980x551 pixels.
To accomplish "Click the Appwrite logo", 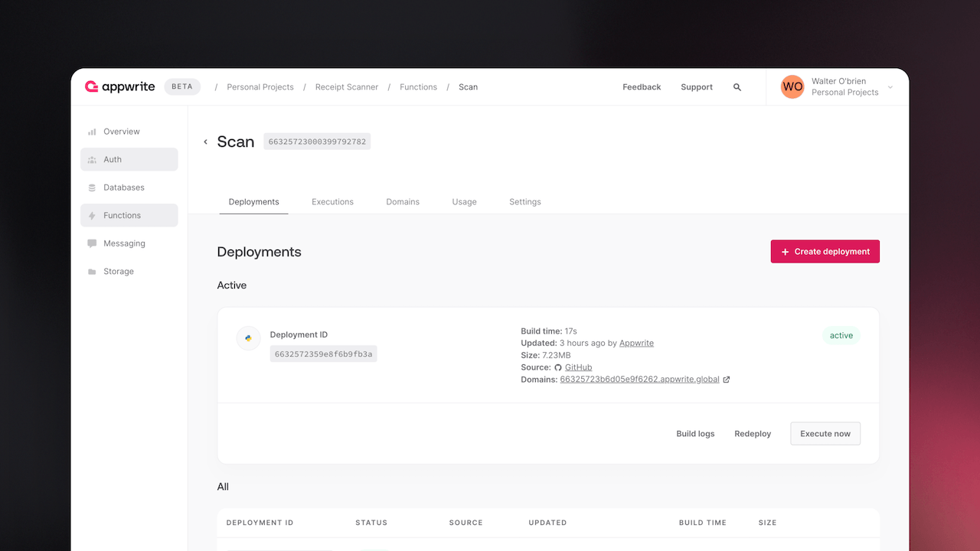I will [120, 87].
